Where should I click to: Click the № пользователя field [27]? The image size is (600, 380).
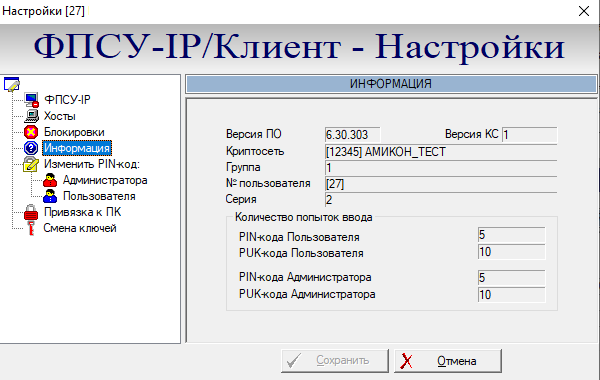441,184
